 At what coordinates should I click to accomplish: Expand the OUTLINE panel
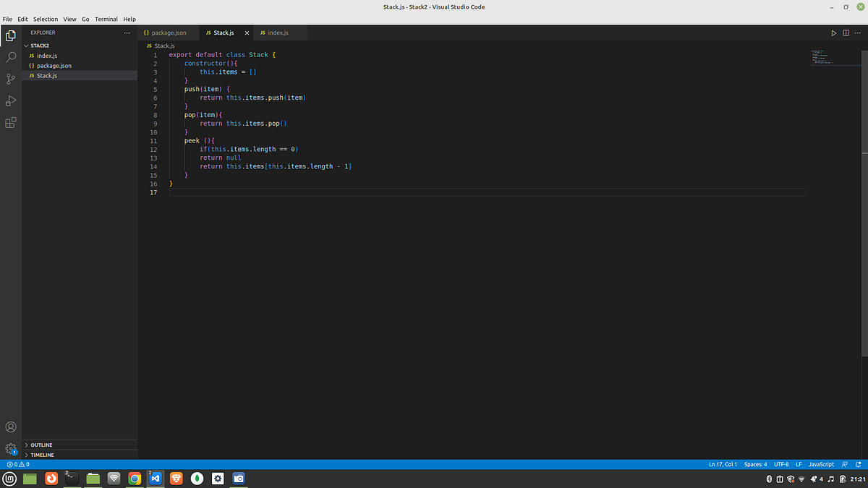click(x=80, y=445)
